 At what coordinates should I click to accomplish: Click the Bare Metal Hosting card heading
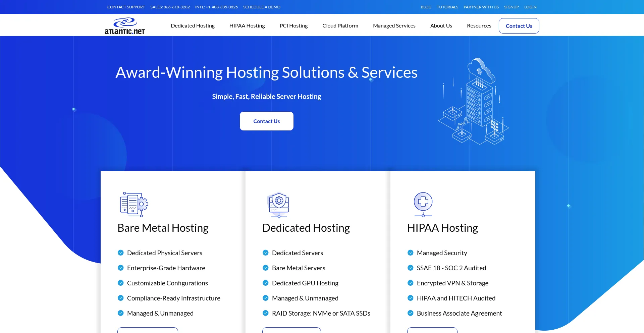[163, 228]
